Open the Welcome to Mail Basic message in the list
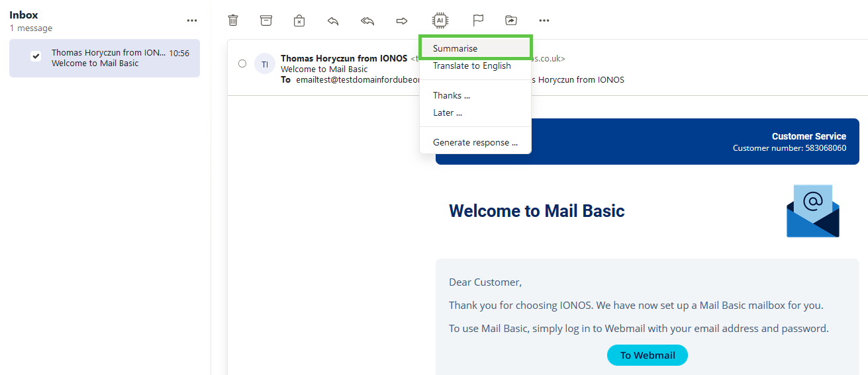868x375 pixels. click(x=105, y=58)
